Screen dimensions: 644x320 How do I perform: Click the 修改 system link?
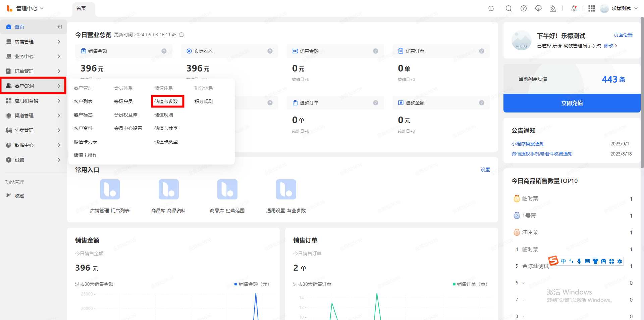pos(608,46)
